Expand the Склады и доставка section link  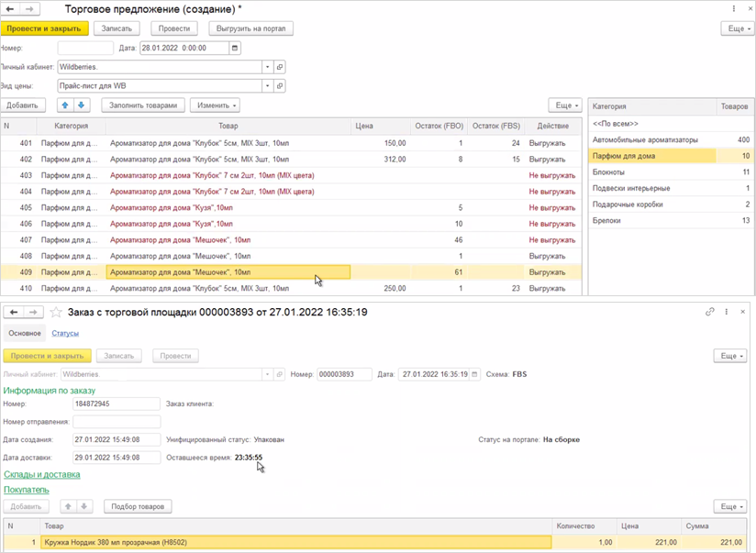point(41,474)
